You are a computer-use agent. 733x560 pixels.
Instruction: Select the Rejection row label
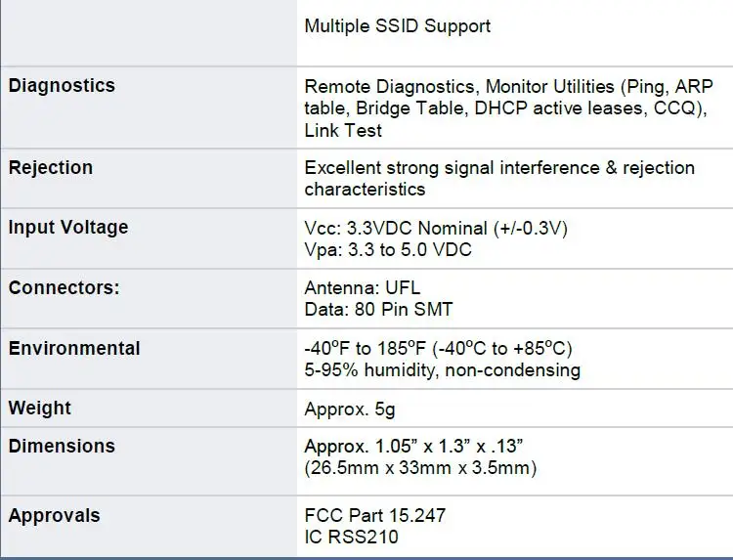(51, 168)
